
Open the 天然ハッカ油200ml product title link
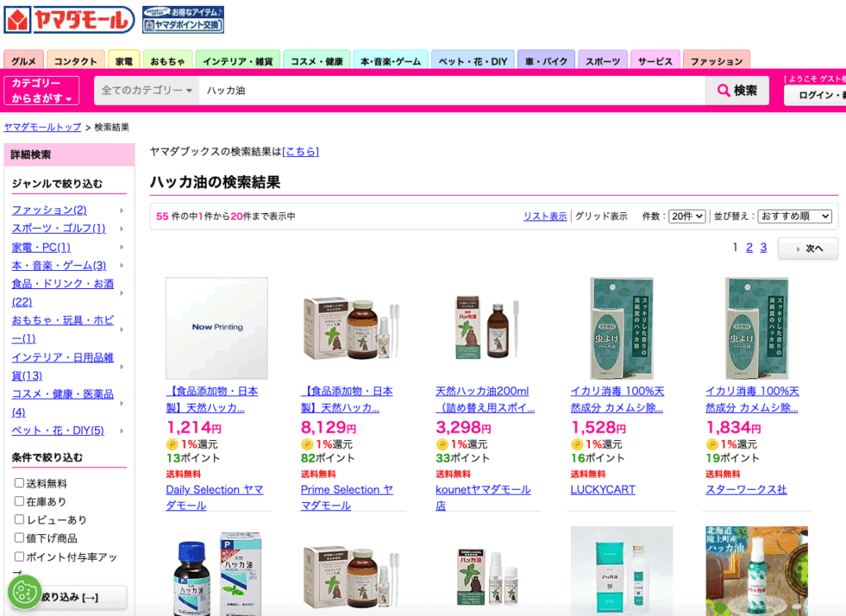(x=485, y=399)
